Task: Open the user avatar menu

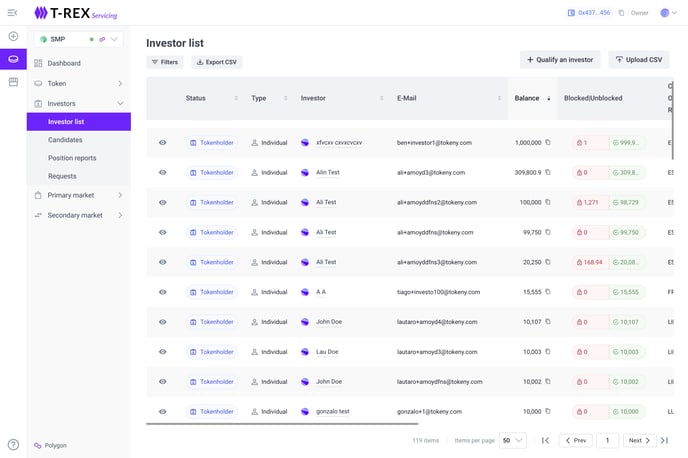Action: [668, 13]
